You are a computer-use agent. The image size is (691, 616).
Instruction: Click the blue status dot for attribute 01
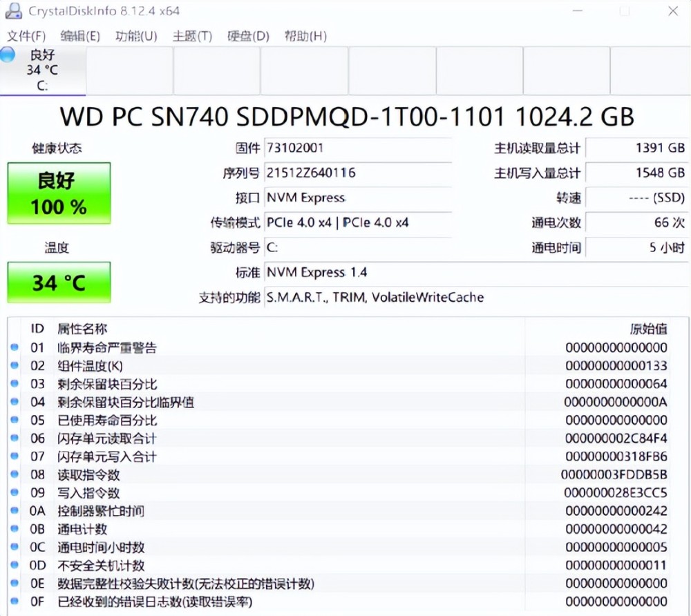tap(15, 347)
